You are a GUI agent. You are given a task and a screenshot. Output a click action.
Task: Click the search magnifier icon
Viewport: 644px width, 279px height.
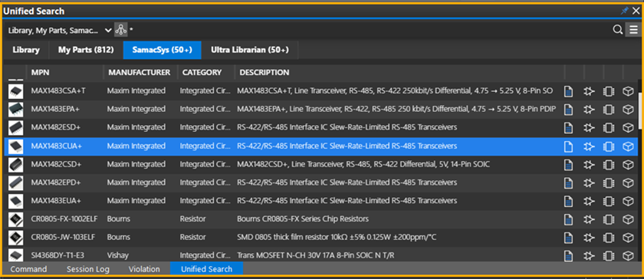pos(617,30)
